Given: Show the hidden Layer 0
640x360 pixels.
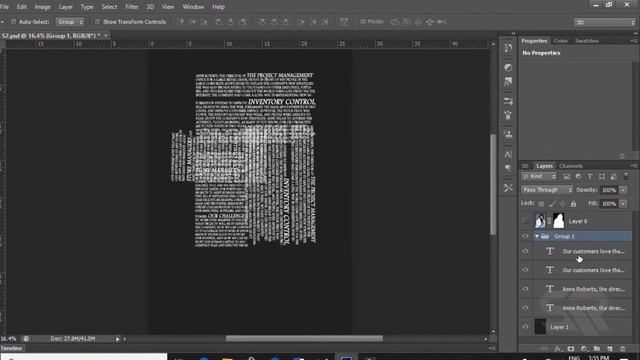Looking at the screenshot, I should (x=525, y=221).
